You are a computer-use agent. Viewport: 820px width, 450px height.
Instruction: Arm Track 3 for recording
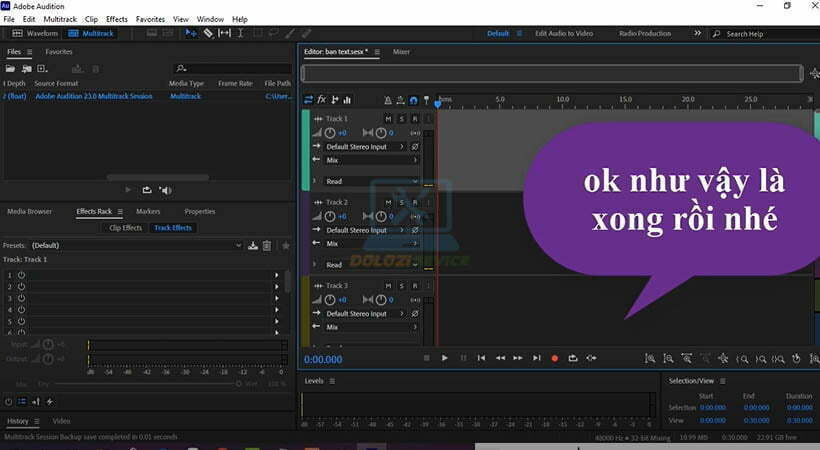tap(414, 286)
